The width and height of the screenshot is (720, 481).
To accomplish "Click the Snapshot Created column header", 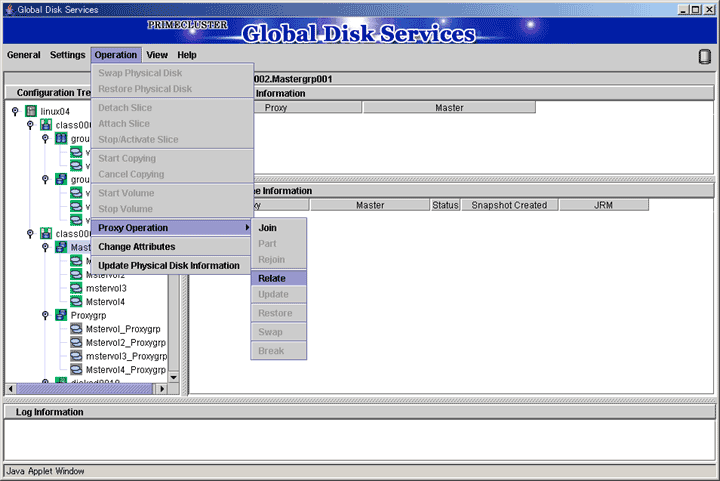I will (x=509, y=205).
